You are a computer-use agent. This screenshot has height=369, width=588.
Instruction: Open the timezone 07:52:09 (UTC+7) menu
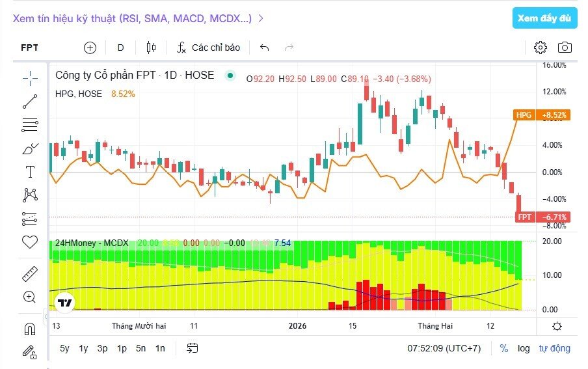tap(444, 349)
